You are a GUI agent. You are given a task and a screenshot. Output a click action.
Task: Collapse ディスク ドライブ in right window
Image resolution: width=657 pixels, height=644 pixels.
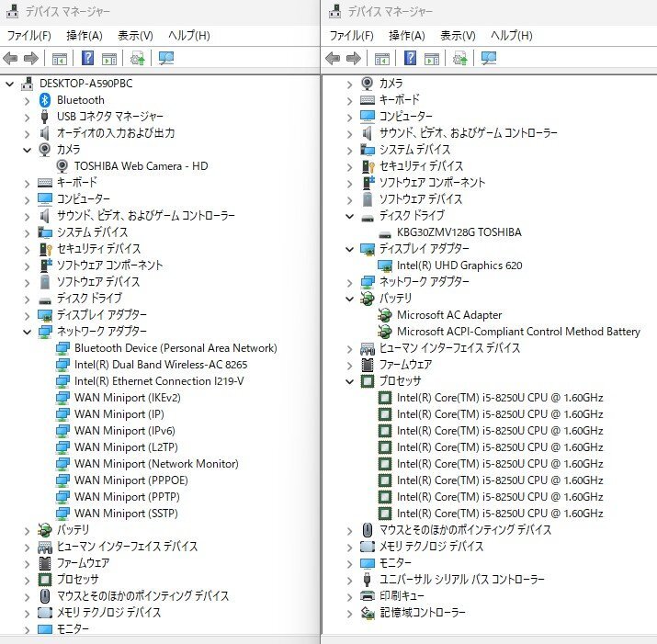click(x=350, y=216)
